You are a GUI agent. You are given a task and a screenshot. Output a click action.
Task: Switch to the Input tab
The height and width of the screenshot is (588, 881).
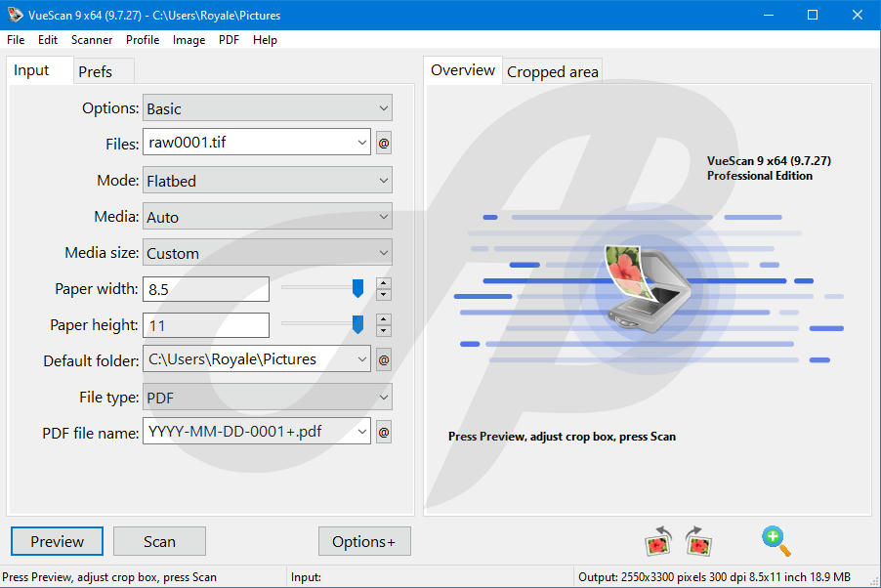(x=40, y=70)
